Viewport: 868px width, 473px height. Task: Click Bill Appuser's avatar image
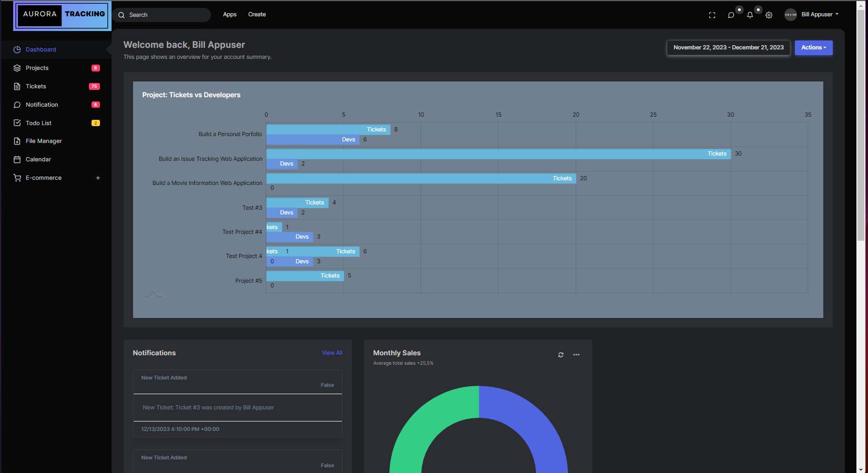click(791, 15)
